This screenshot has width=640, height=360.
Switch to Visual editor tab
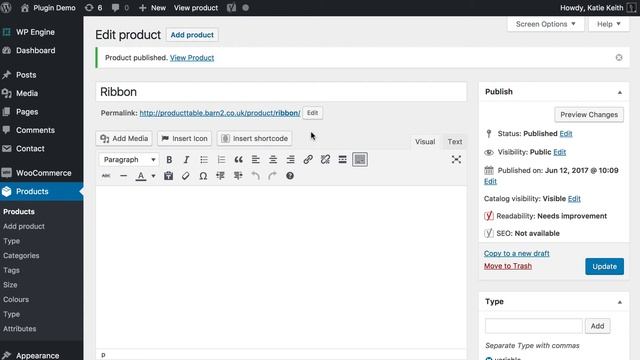point(425,142)
